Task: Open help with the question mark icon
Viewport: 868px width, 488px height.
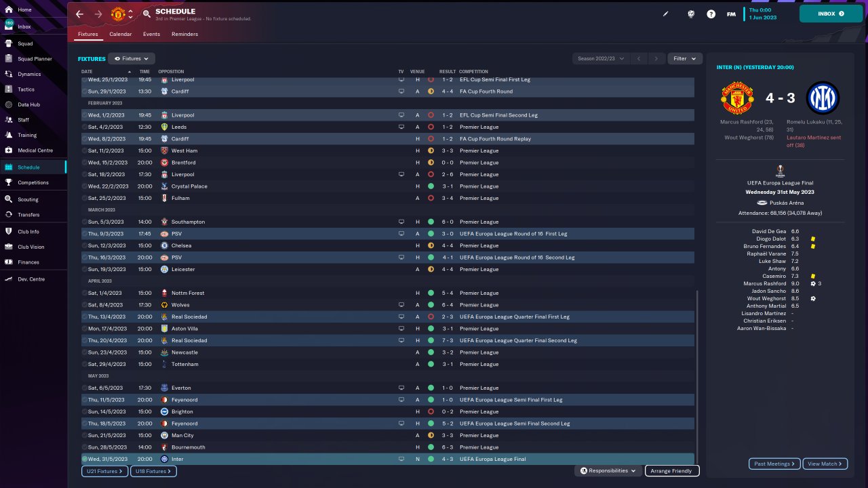Action: pyautogui.click(x=711, y=14)
